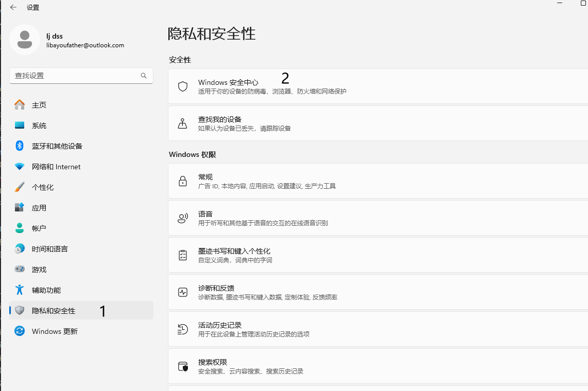Click the history icon beside 活动历史记录

pos(183,330)
